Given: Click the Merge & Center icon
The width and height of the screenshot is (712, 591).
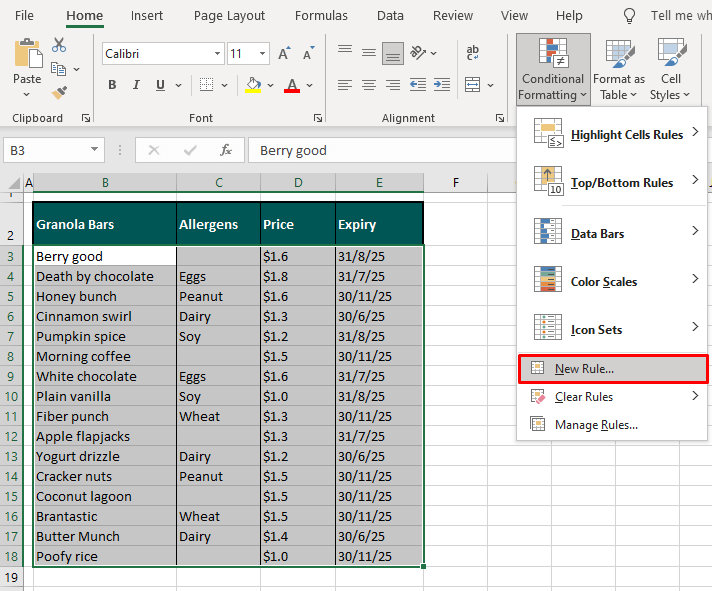Looking at the screenshot, I should tap(473, 85).
